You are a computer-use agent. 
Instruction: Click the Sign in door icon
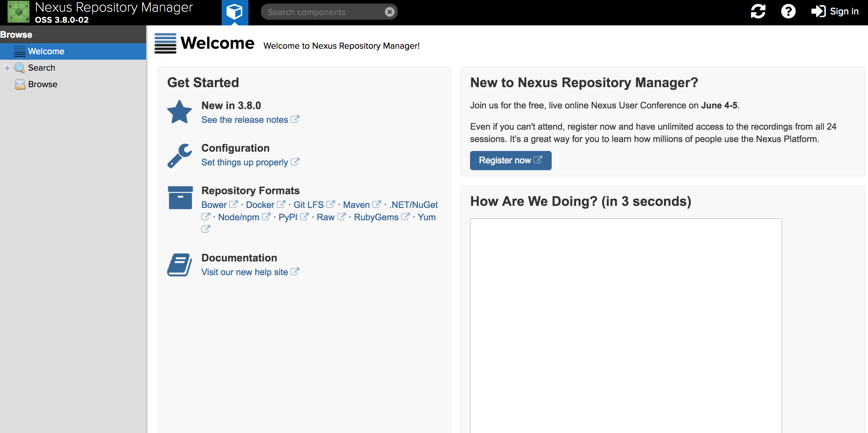click(x=819, y=11)
